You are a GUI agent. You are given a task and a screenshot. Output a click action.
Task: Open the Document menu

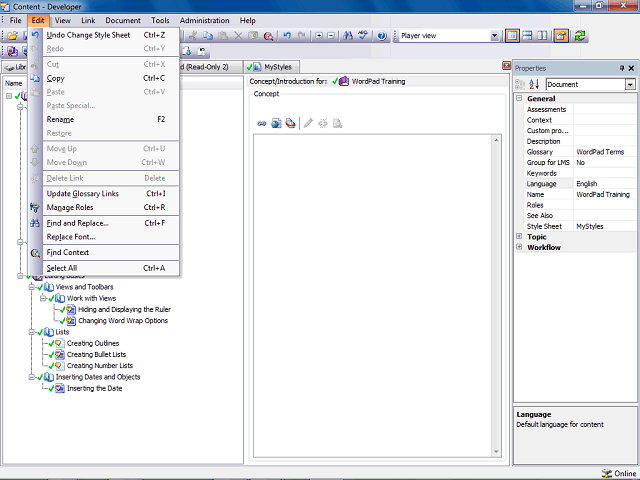123,20
